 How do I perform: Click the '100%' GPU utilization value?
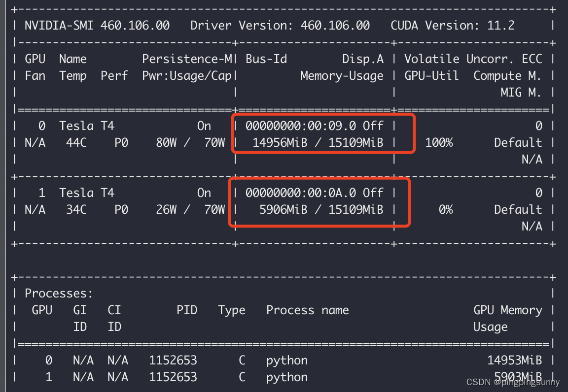(x=439, y=143)
